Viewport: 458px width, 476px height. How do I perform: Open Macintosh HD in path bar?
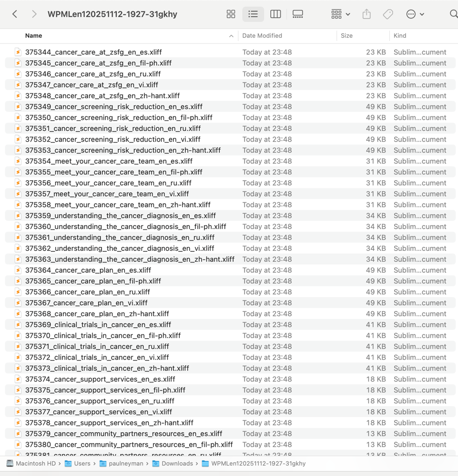point(31,464)
